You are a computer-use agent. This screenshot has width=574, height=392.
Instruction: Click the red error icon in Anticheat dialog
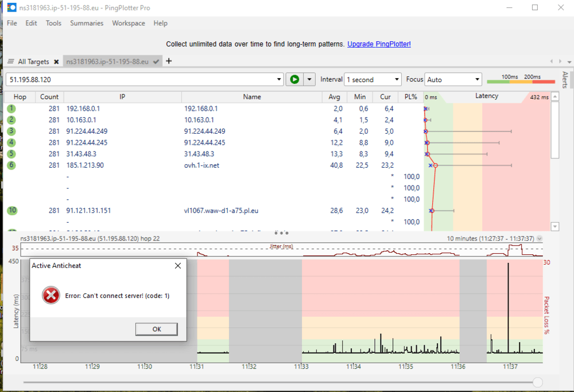click(x=51, y=296)
